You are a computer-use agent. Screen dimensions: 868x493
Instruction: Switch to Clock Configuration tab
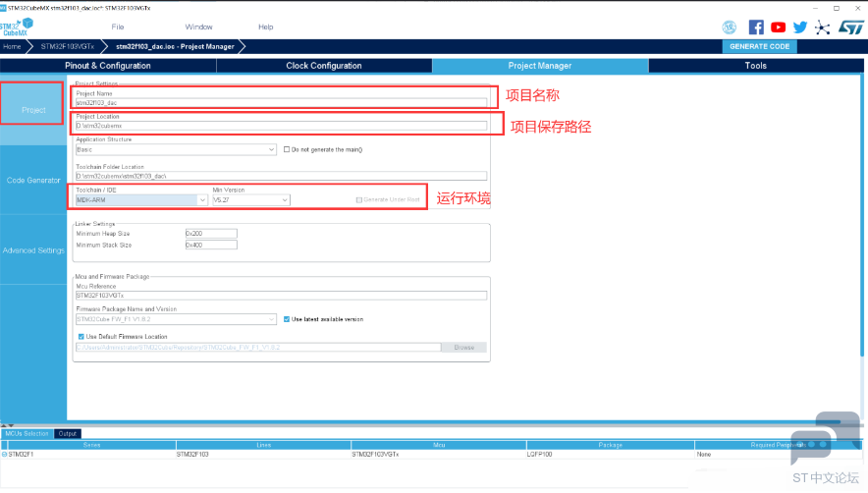click(x=324, y=66)
